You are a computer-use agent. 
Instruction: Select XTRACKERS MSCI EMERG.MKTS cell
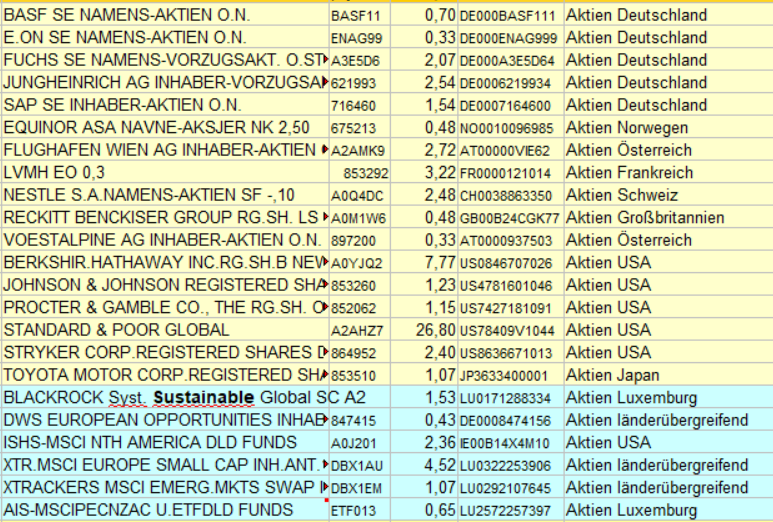(x=165, y=488)
